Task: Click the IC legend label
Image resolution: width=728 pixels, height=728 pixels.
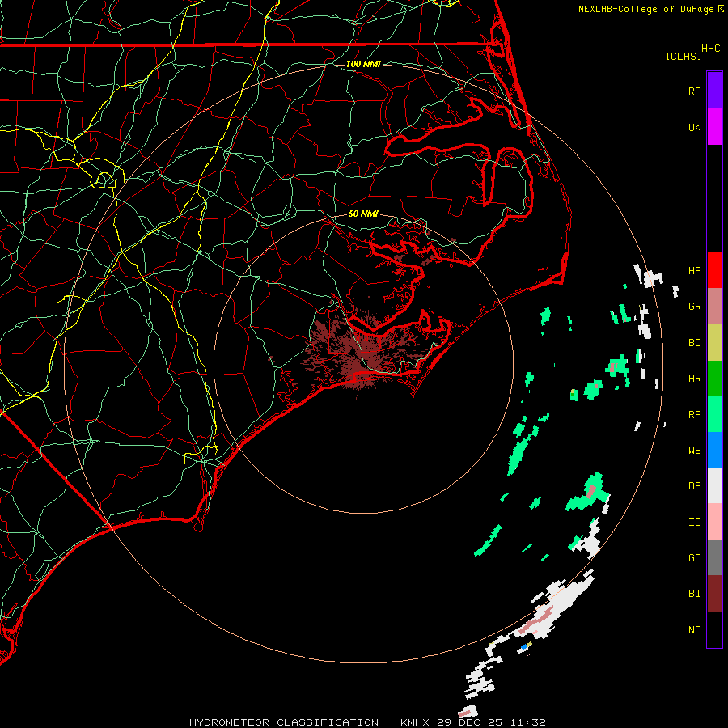Action: (694, 522)
